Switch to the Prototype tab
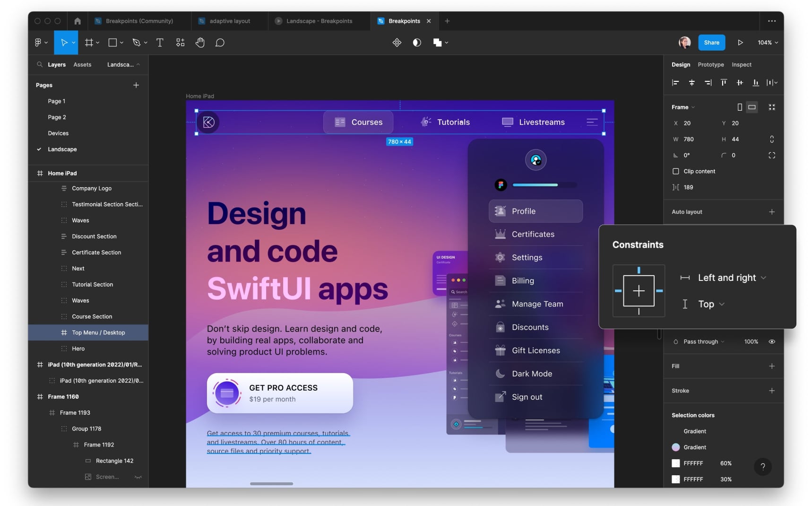Image resolution: width=812 pixels, height=506 pixels. pos(711,64)
